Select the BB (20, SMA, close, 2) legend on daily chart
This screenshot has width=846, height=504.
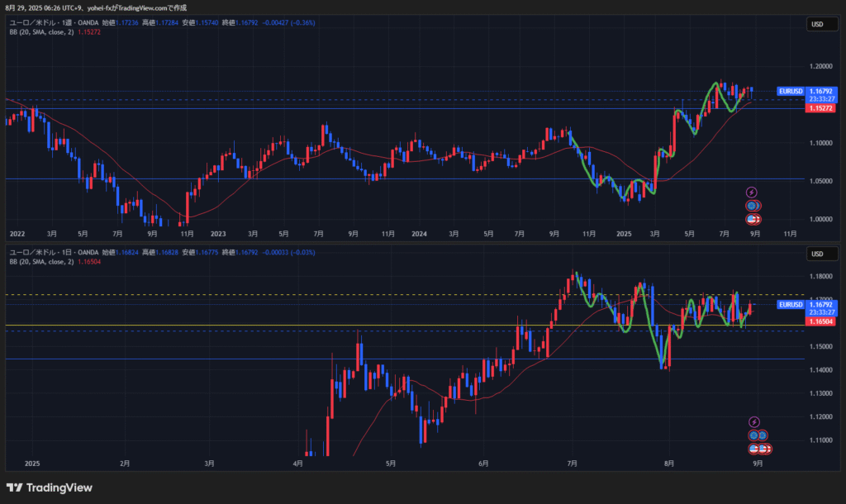pyautogui.click(x=41, y=262)
